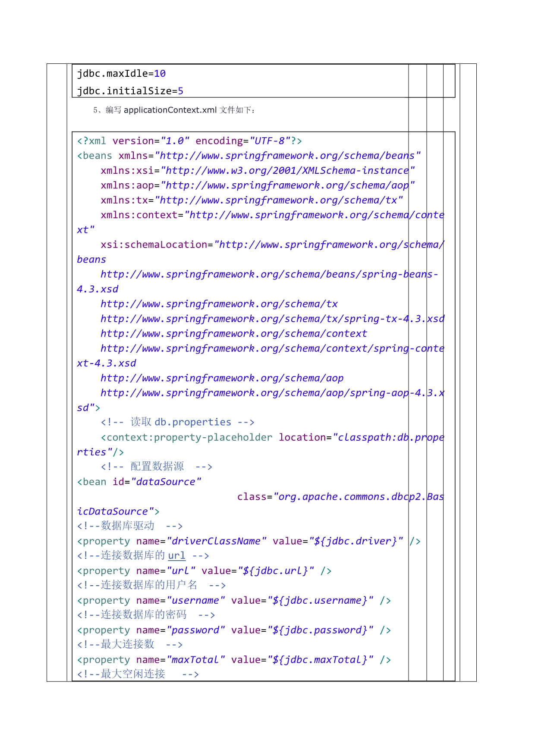Click the xmlns:xsi XMLSchema-instance URL
This screenshot has width=535, height=756.
tap(287, 171)
